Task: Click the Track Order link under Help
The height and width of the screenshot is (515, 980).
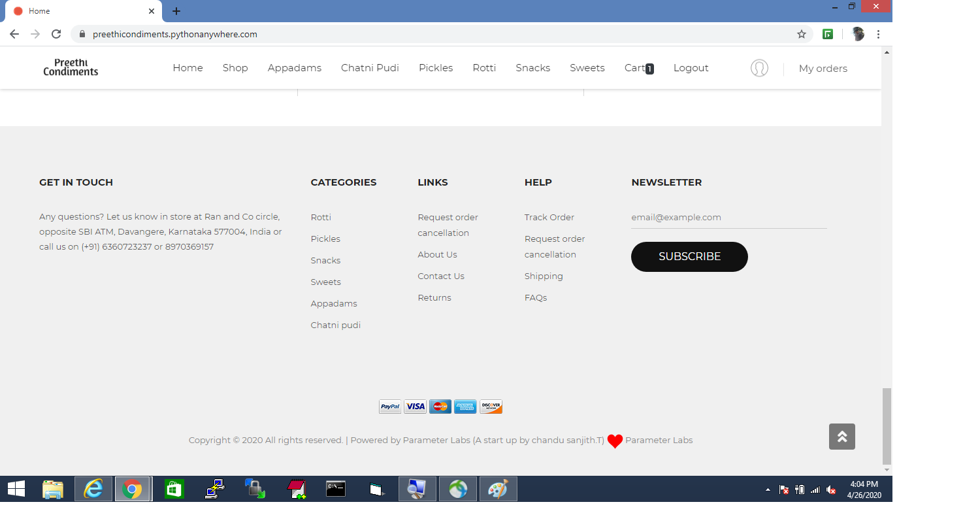Action: 549,217
